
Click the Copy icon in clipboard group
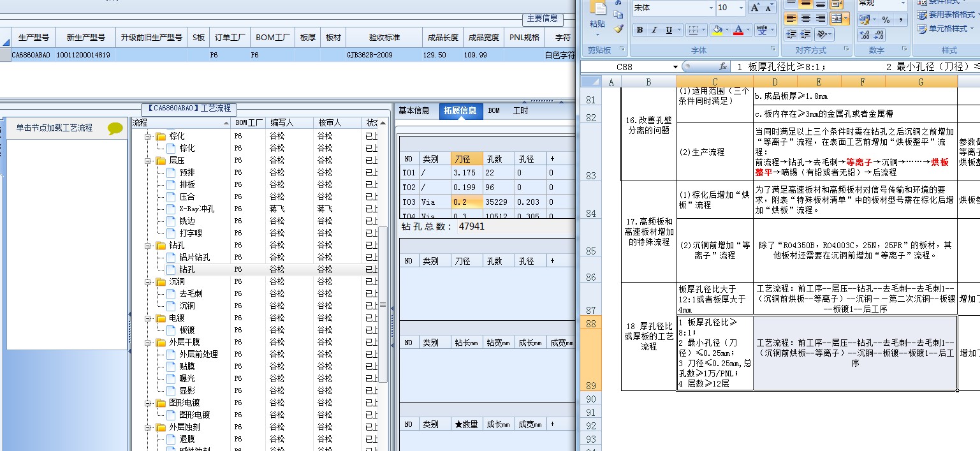(x=618, y=15)
